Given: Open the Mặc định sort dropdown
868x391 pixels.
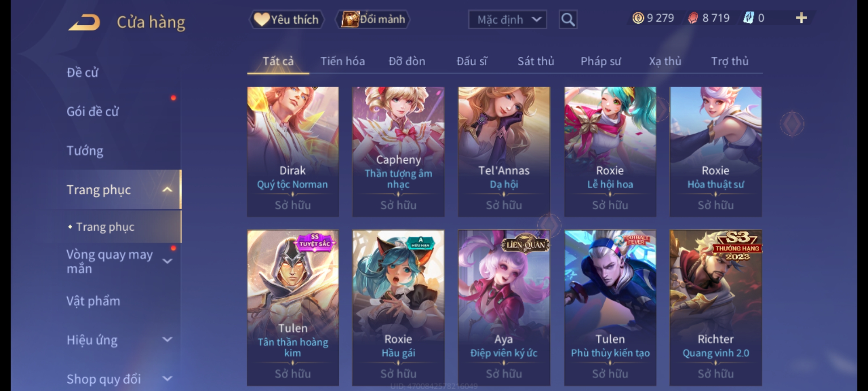Looking at the screenshot, I should [x=507, y=20].
